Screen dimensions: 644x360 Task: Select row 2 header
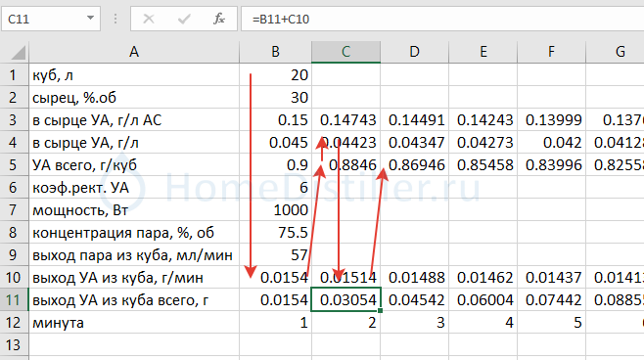click(x=14, y=97)
